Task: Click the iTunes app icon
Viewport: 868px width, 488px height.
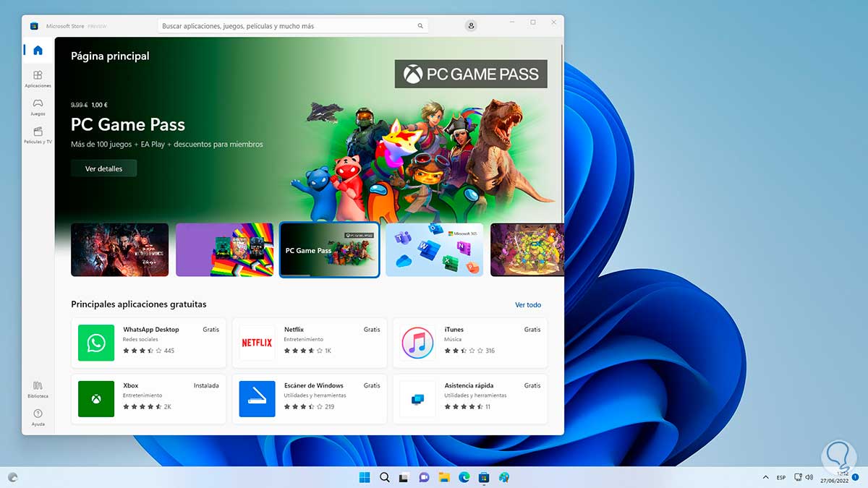Action: (x=417, y=343)
